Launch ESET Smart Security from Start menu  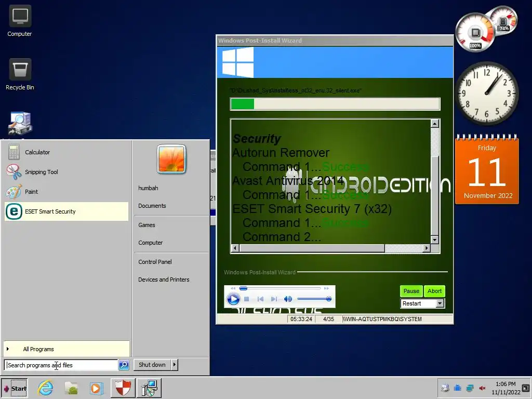[x=66, y=211]
